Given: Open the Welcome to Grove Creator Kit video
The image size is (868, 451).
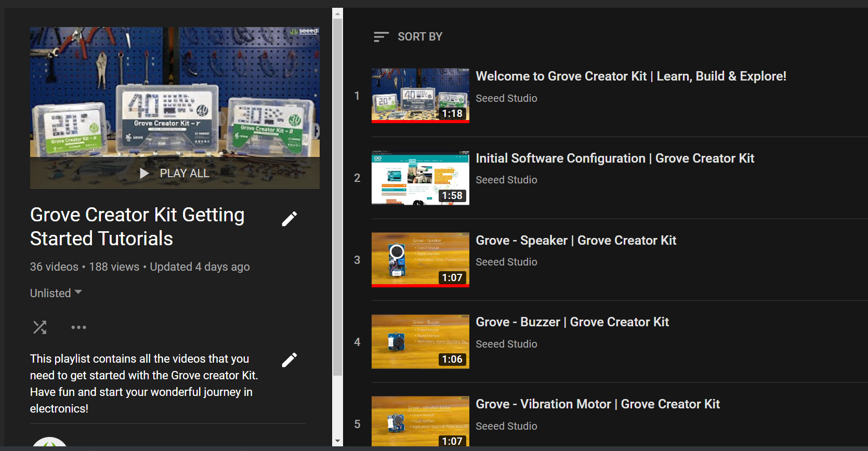Looking at the screenshot, I should (631, 76).
